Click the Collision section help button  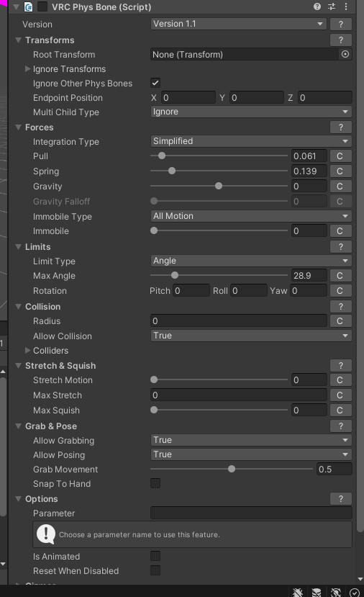pos(340,307)
